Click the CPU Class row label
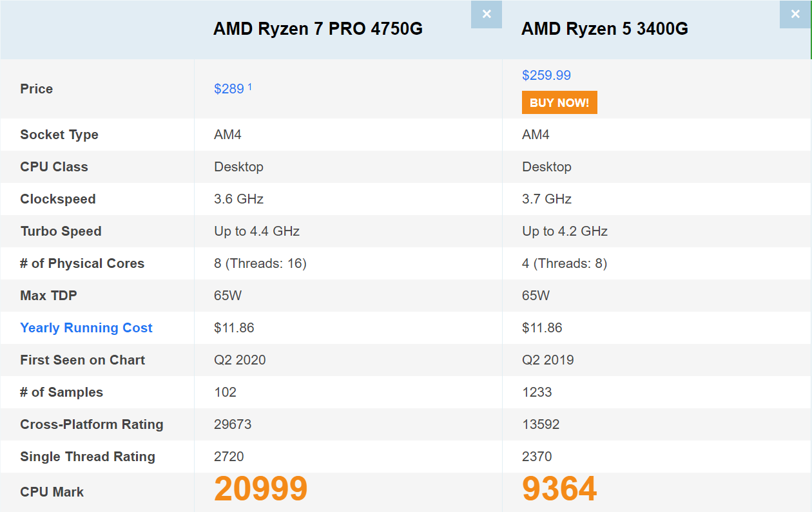 pos(54,167)
